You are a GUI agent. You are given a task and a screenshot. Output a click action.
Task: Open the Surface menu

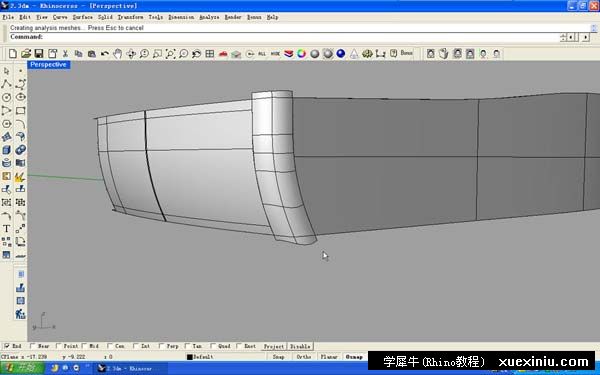82,17
